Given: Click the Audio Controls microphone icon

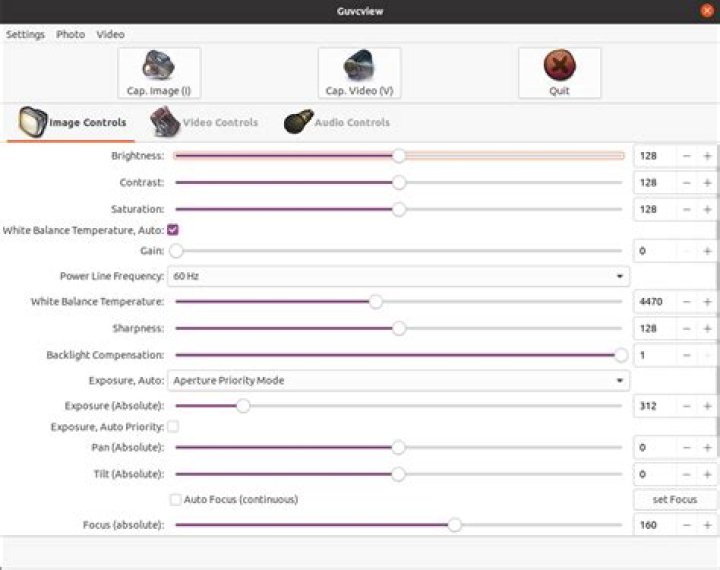Looking at the screenshot, I should click(x=298, y=122).
